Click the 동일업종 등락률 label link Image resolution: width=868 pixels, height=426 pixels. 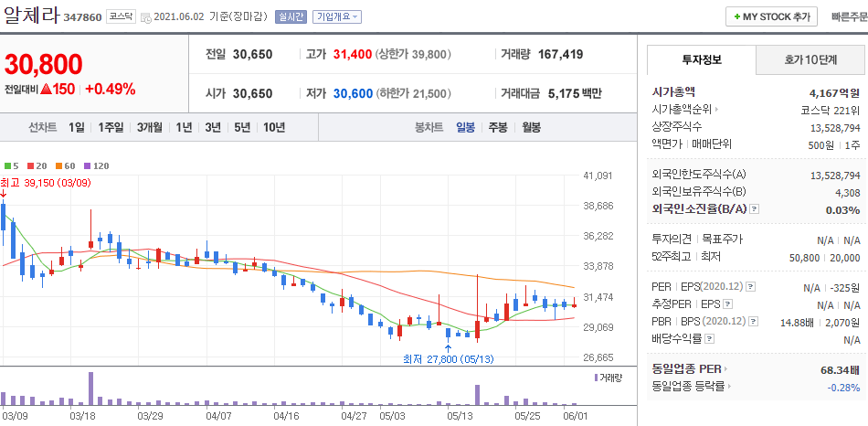(689, 386)
